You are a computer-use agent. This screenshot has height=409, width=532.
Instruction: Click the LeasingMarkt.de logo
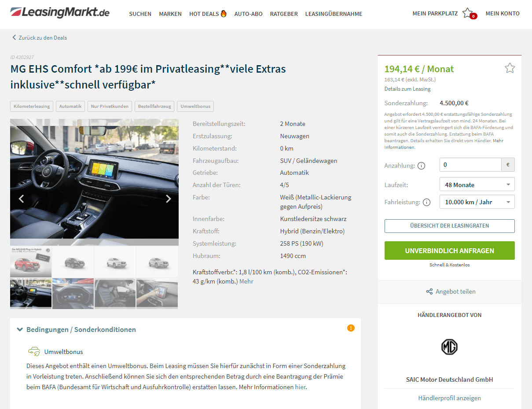point(60,13)
